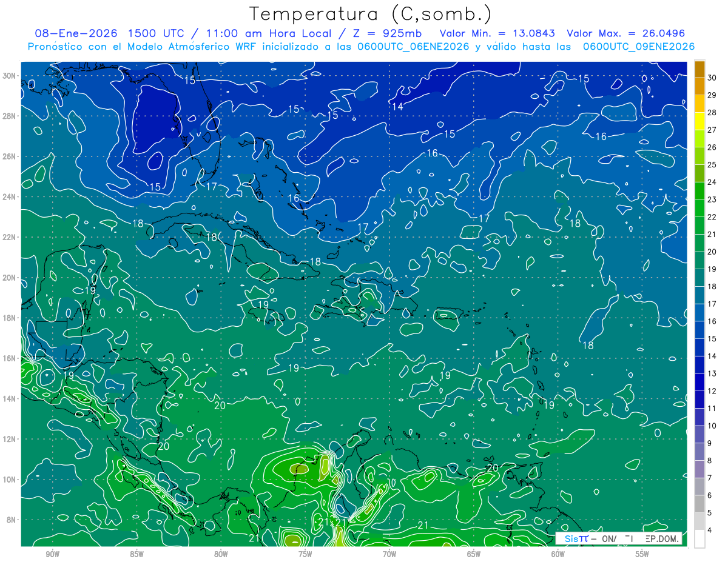This screenshot has height=562, width=728.
Task: Click the SisTT ONAMET REP.DOM. logo box
Action: click(619, 538)
